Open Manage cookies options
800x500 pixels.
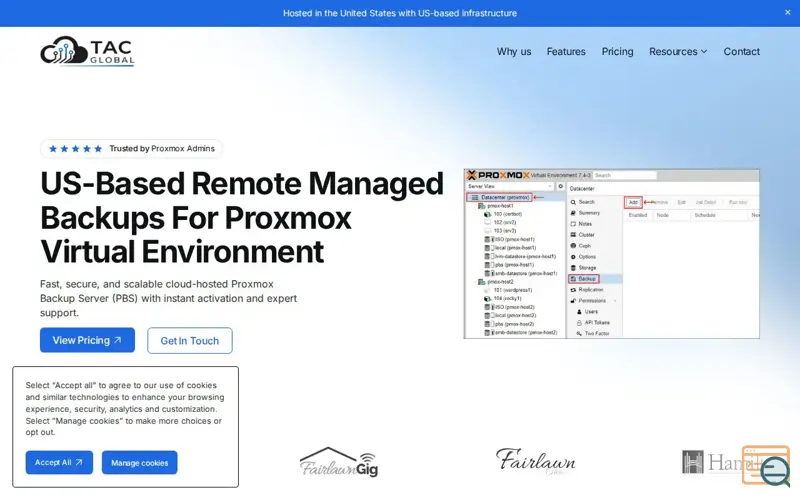tap(139, 462)
